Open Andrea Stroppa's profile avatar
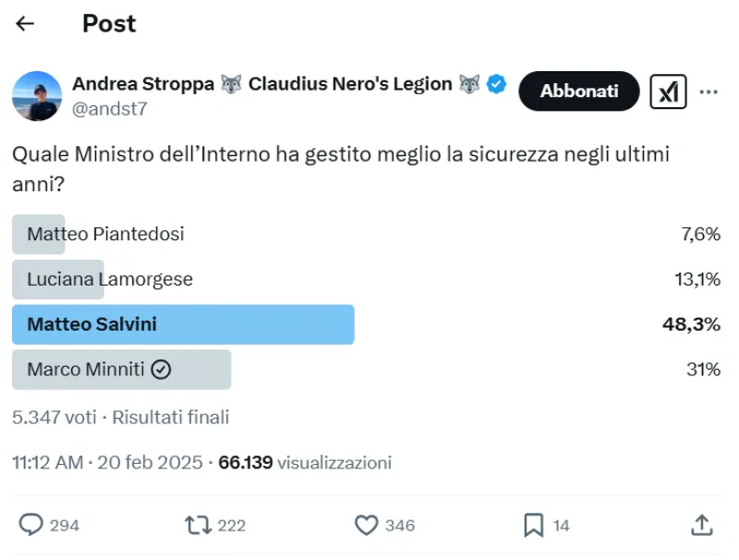The width and height of the screenshot is (739, 560). 37,96
